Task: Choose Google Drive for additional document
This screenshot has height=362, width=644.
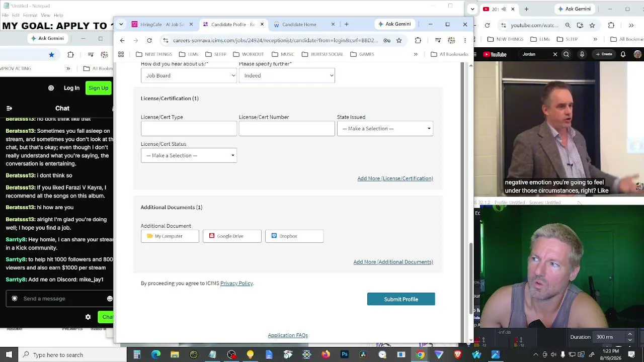Action: [x=232, y=236]
